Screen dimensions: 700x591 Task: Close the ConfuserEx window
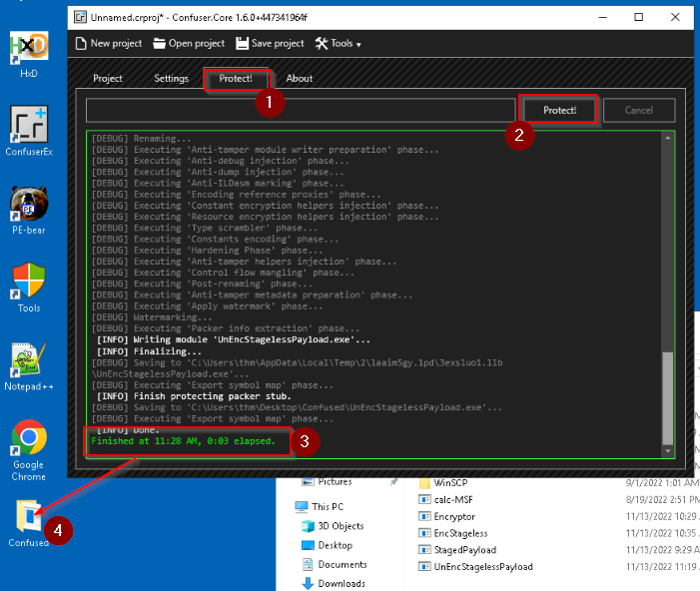point(675,17)
